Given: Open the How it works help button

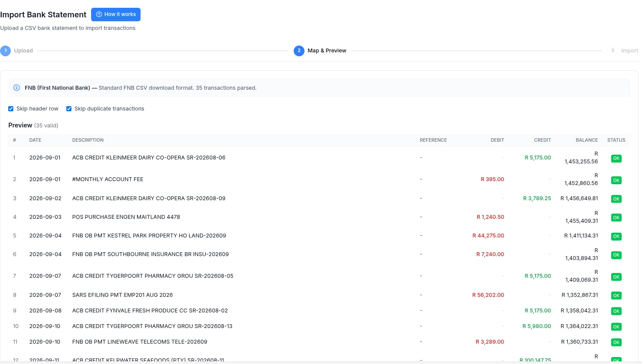Looking at the screenshot, I should [x=116, y=14].
